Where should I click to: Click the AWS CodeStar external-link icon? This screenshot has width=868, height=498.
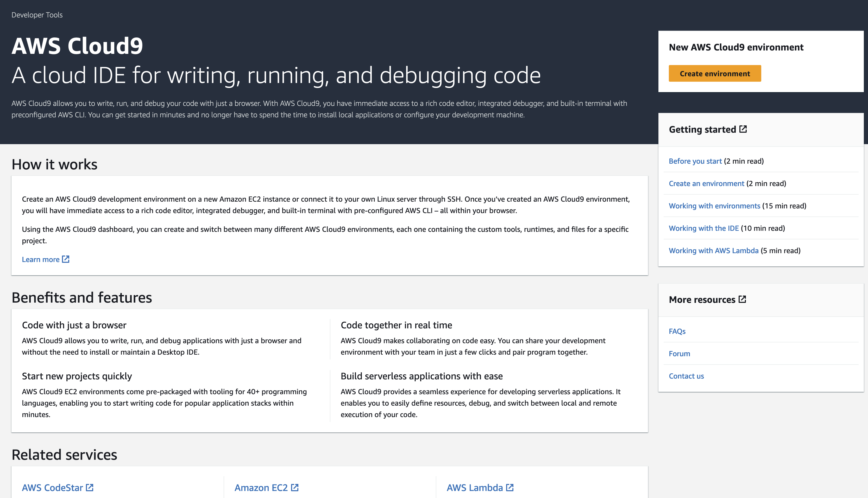(90, 487)
